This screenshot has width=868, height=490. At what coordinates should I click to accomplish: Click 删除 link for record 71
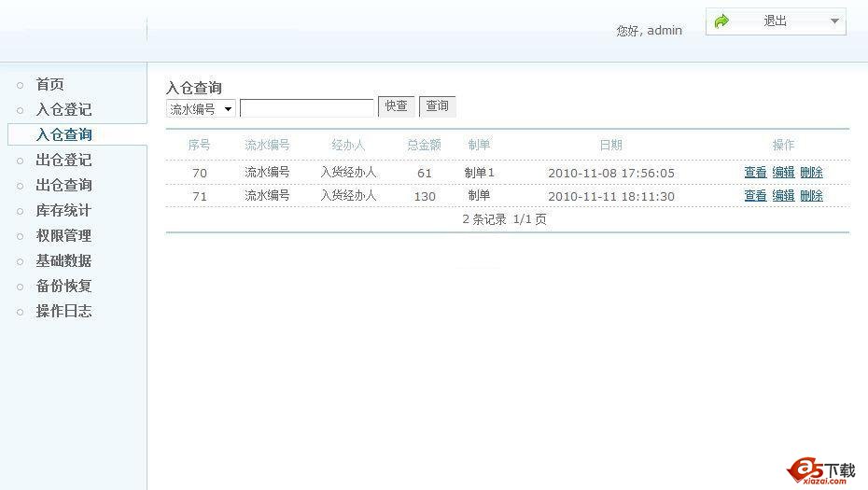pyautogui.click(x=812, y=195)
